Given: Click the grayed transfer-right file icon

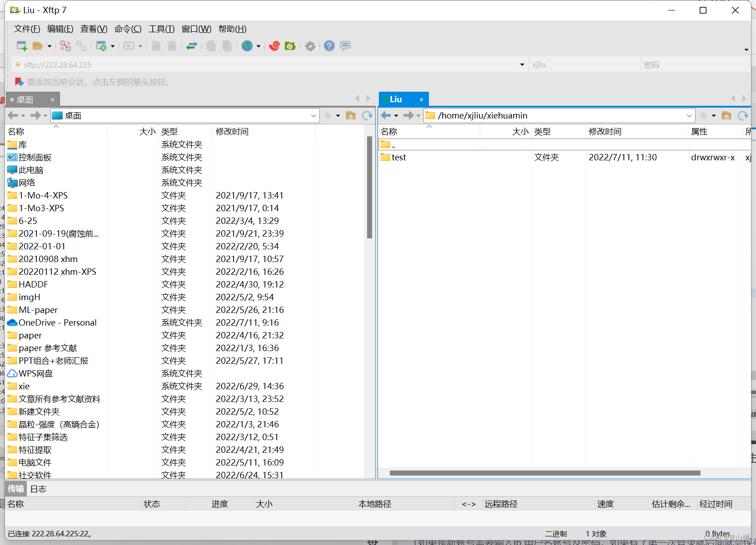Looking at the screenshot, I should [x=172, y=46].
